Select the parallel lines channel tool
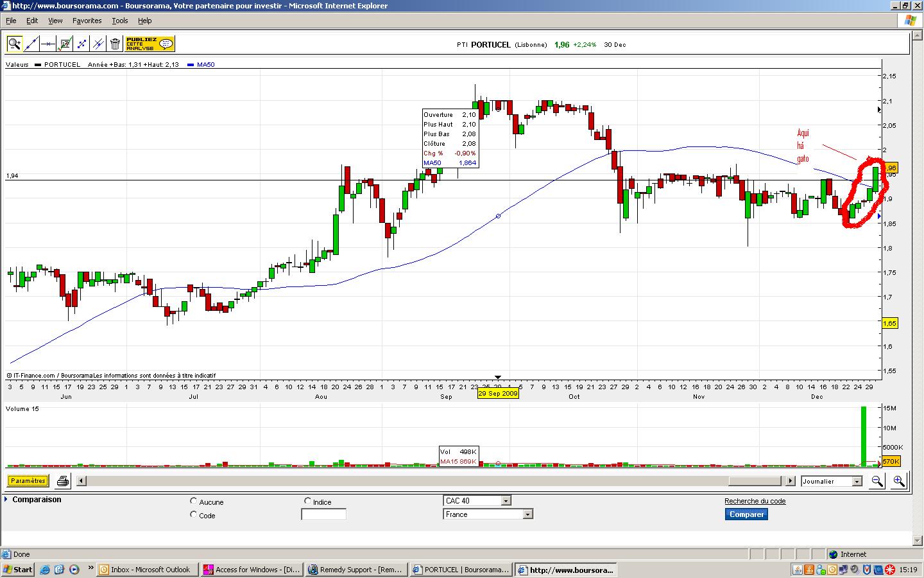Viewport: 924px width, 578px height. (x=98, y=44)
